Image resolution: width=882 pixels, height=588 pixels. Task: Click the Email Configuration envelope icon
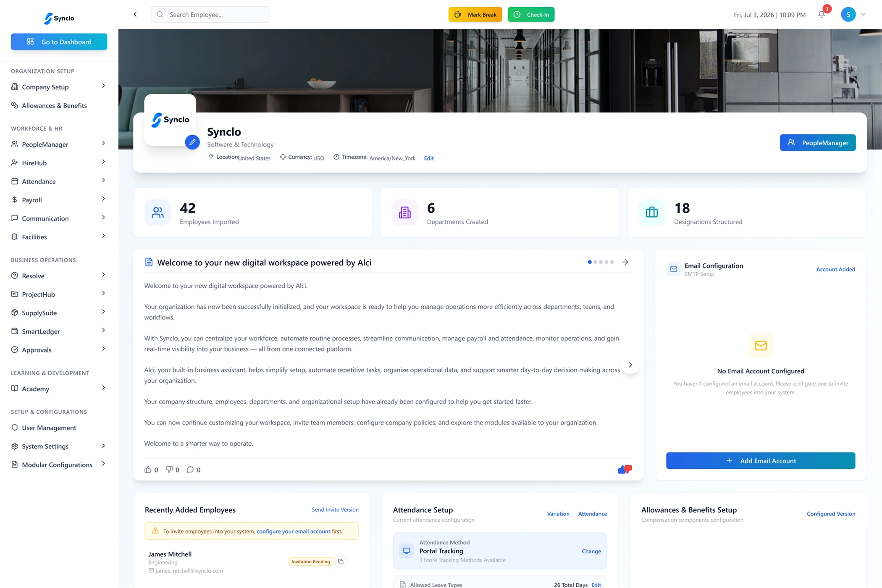[674, 269]
